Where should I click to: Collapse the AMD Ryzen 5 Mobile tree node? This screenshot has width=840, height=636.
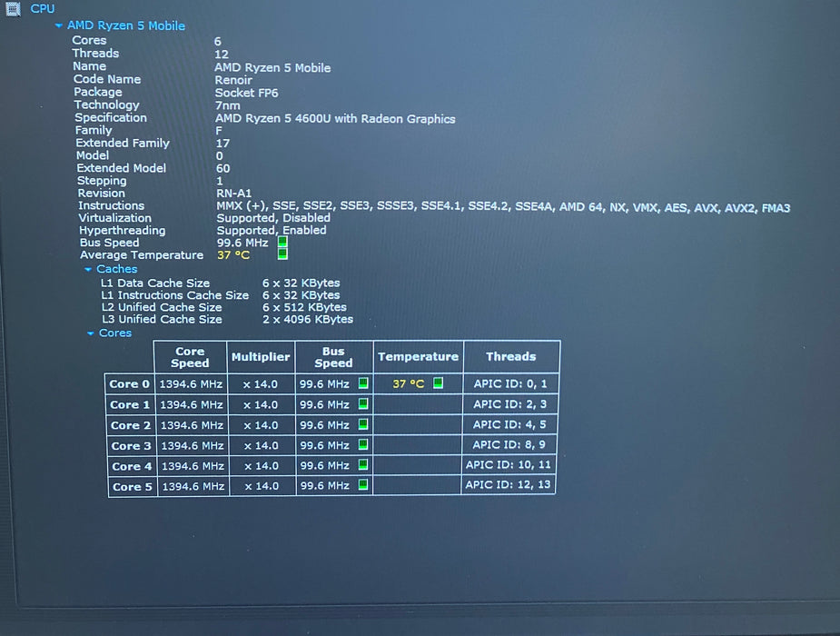[x=59, y=25]
